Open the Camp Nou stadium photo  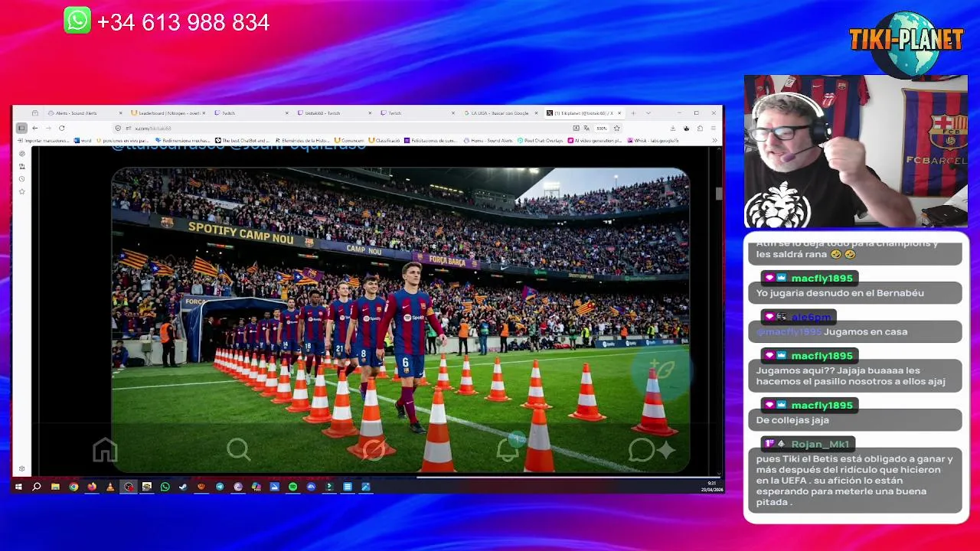tap(400, 320)
